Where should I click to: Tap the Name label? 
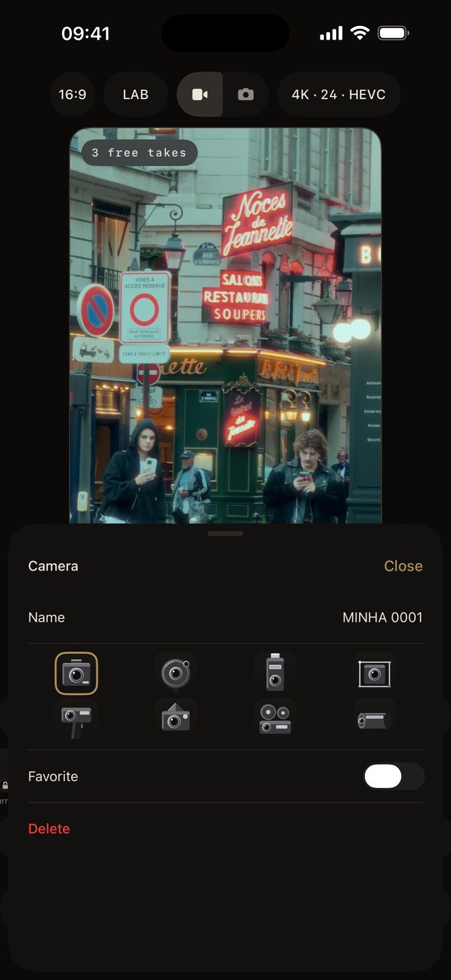(x=46, y=617)
